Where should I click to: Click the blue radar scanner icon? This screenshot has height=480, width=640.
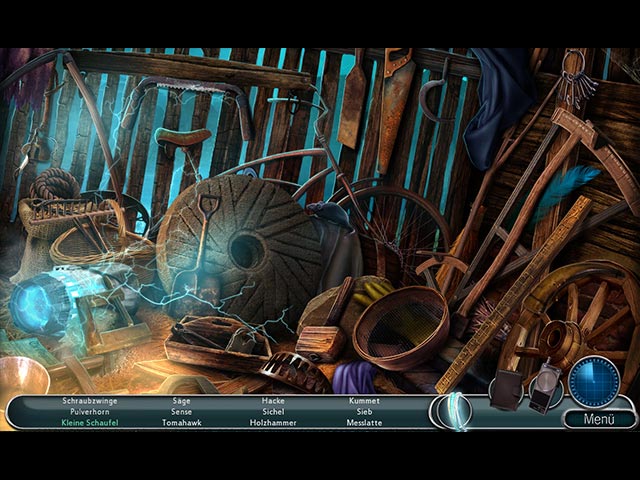coord(594,381)
